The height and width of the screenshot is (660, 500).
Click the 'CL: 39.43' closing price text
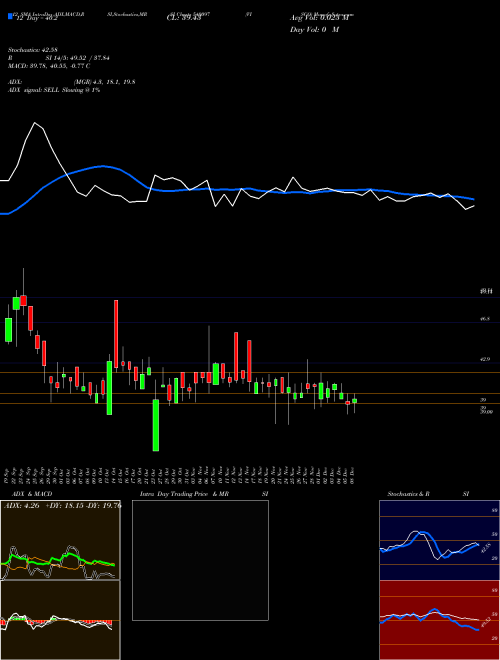pyautogui.click(x=184, y=19)
